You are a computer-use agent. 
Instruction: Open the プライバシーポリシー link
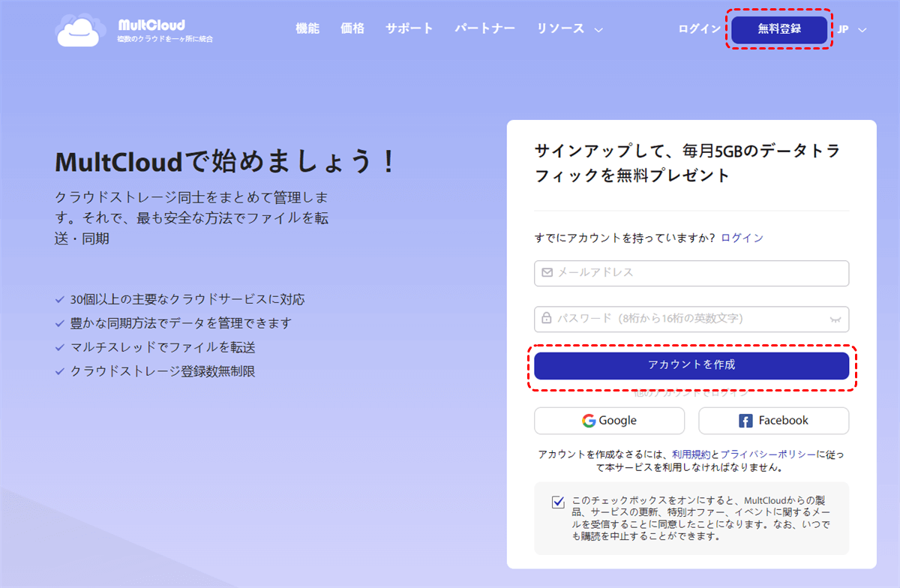pos(768,454)
